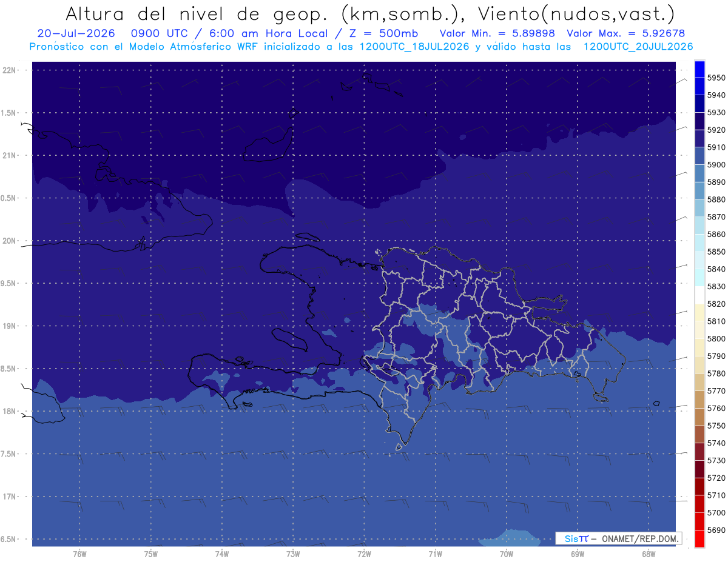Image resolution: width=728 pixels, height=562 pixels.
Task: Click the 5750 colorbar label
Action: click(716, 426)
